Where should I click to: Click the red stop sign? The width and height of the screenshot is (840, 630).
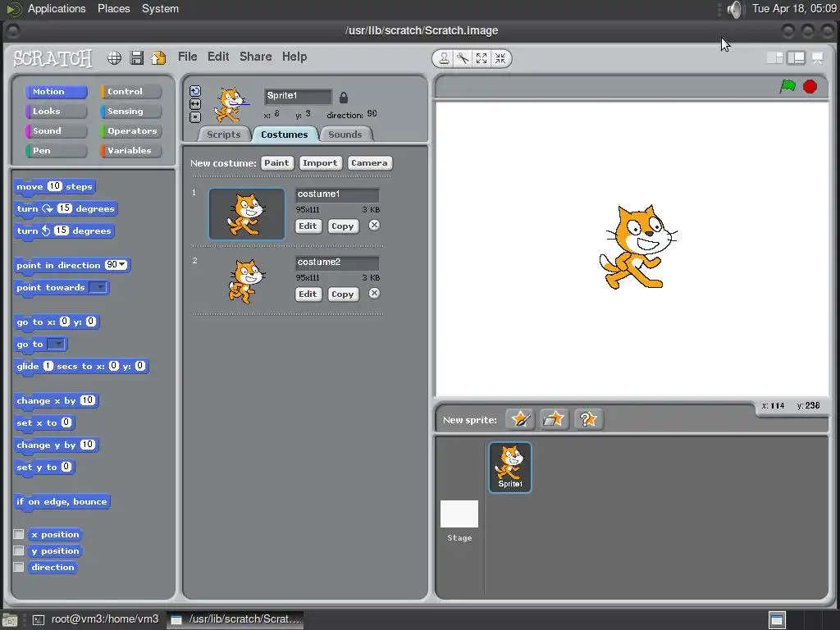coord(810,86)
